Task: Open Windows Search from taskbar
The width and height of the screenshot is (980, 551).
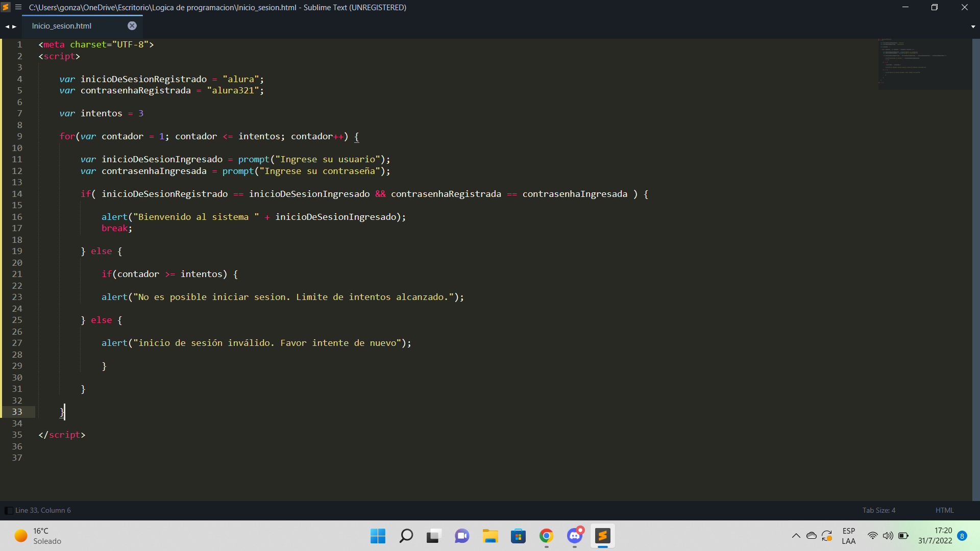Action: [x=406, y=536]
